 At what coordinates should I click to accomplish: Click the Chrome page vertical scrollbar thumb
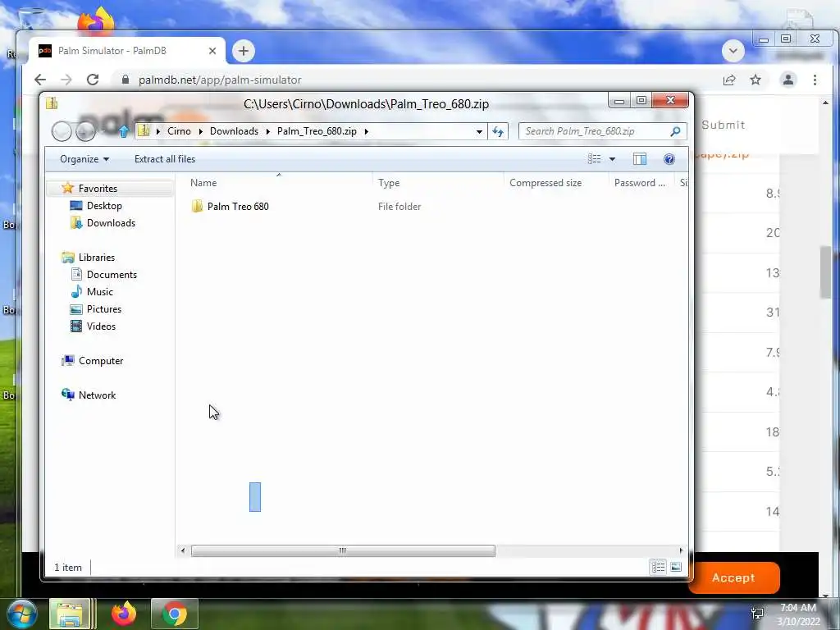point(825,272)
